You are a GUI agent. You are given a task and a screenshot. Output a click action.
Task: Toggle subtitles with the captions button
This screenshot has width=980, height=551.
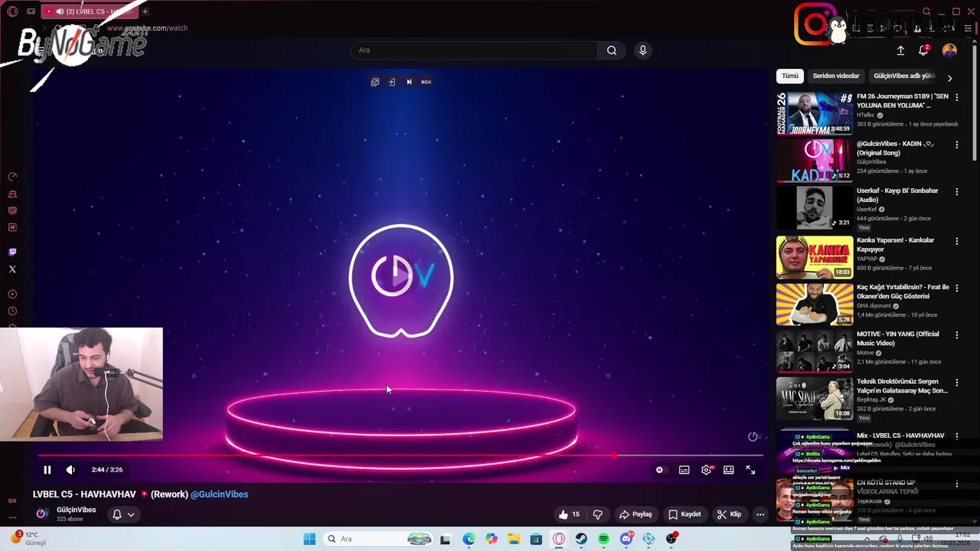click(x=684, y=470)
